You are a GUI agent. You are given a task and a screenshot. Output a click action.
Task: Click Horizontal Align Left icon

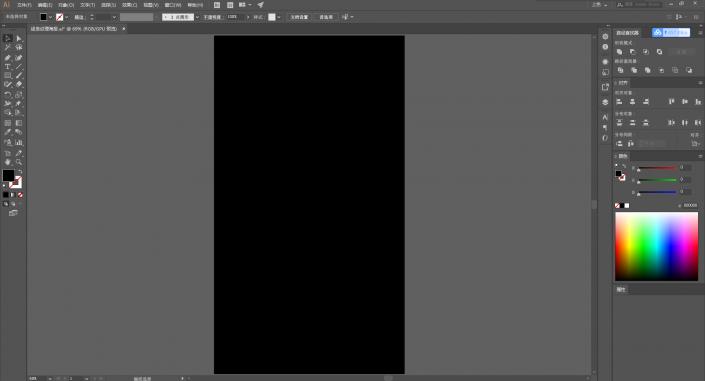(620, 102)
